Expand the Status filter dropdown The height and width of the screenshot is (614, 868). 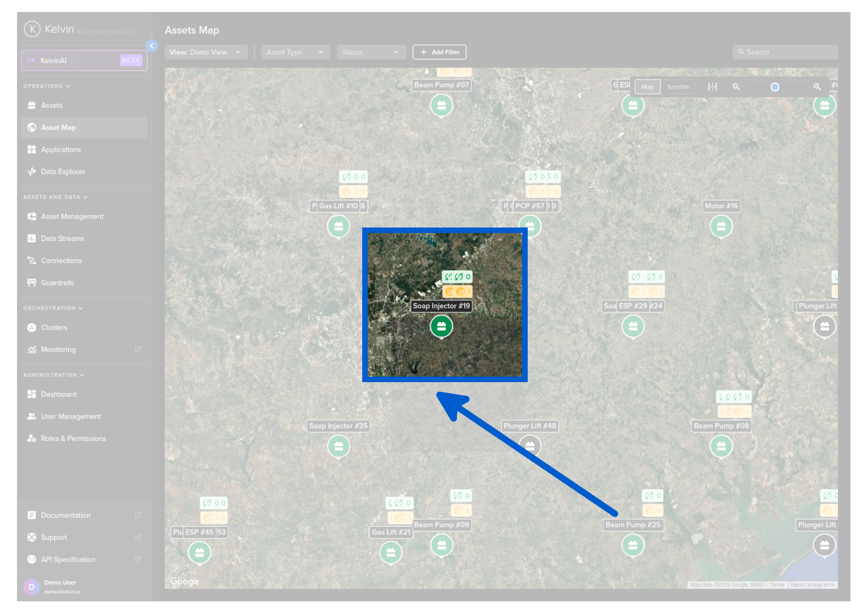click(x=370, y=52)
